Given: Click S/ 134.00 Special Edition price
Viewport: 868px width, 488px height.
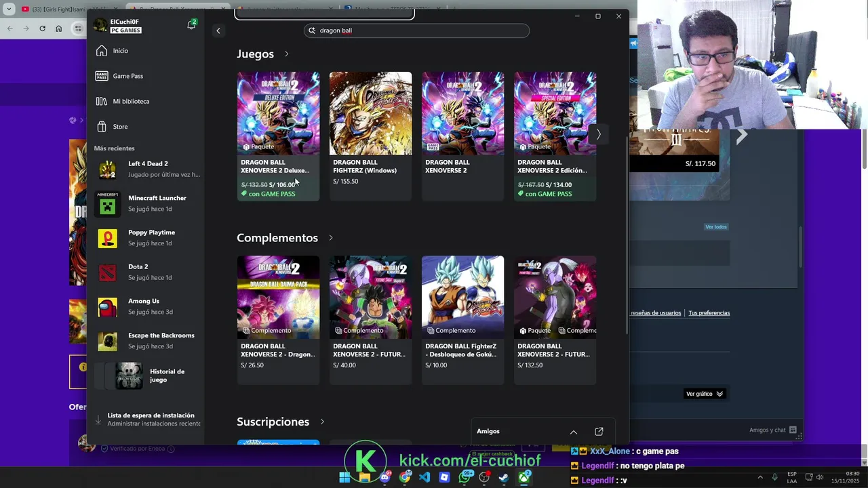Looking at the screenshot, I should pos(559,185).
